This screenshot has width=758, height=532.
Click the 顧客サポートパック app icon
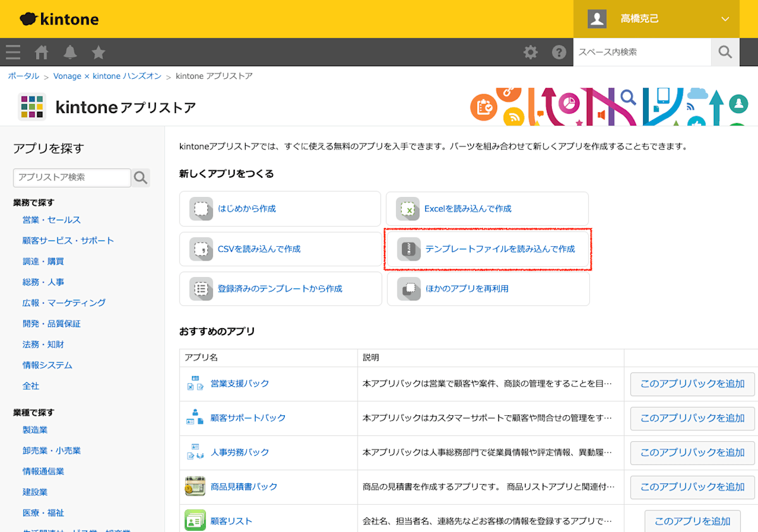(x=195, y=418)
